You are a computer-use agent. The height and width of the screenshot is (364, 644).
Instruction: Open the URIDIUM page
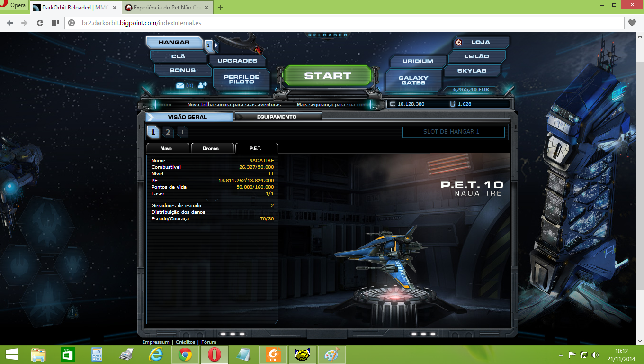(x=418, y=61)
